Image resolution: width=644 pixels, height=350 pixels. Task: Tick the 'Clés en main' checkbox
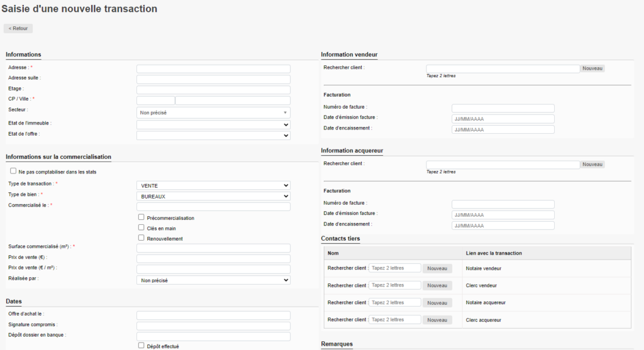point(142,227)
